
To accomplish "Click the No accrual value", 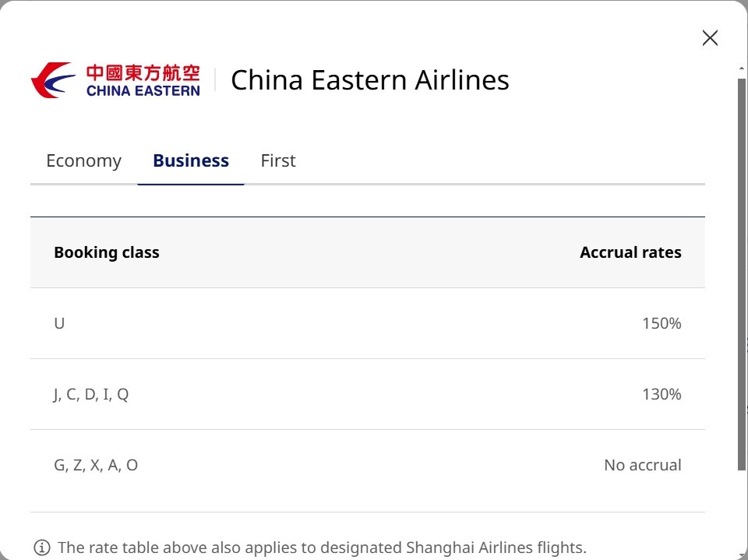I will pyautogui.click(x=643, y=465).
